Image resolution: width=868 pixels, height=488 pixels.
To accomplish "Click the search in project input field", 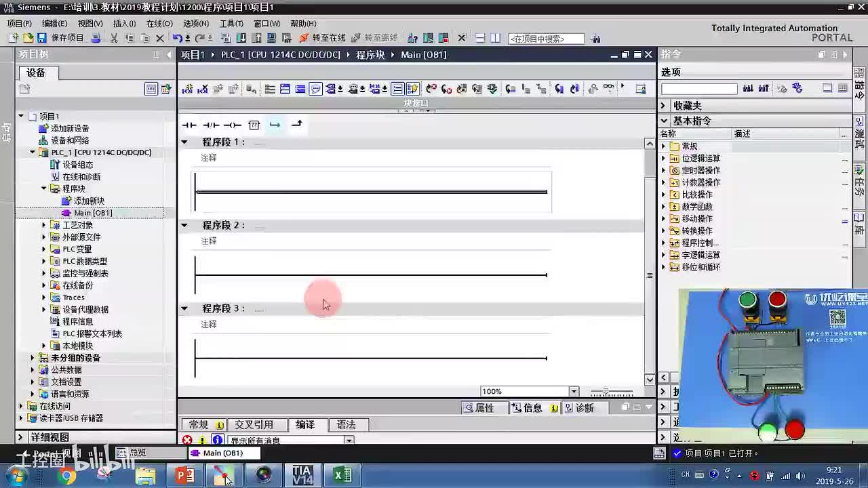I will tap(546, 39).
